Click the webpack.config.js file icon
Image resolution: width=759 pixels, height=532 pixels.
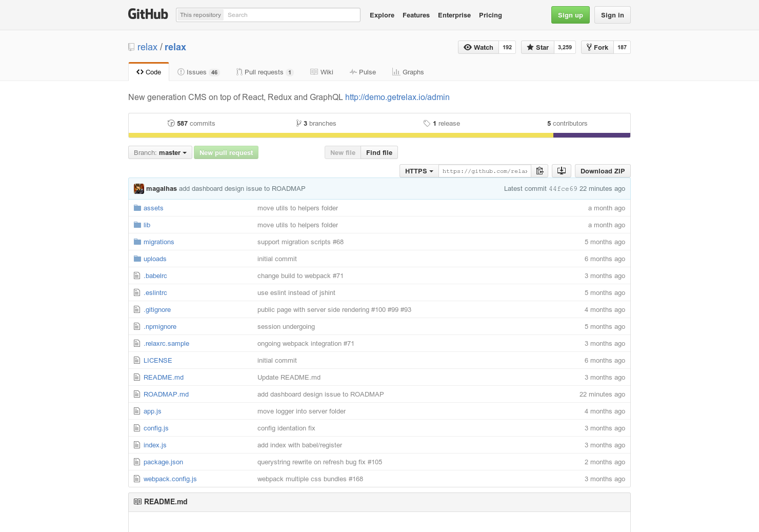click(x=137, y=479)
